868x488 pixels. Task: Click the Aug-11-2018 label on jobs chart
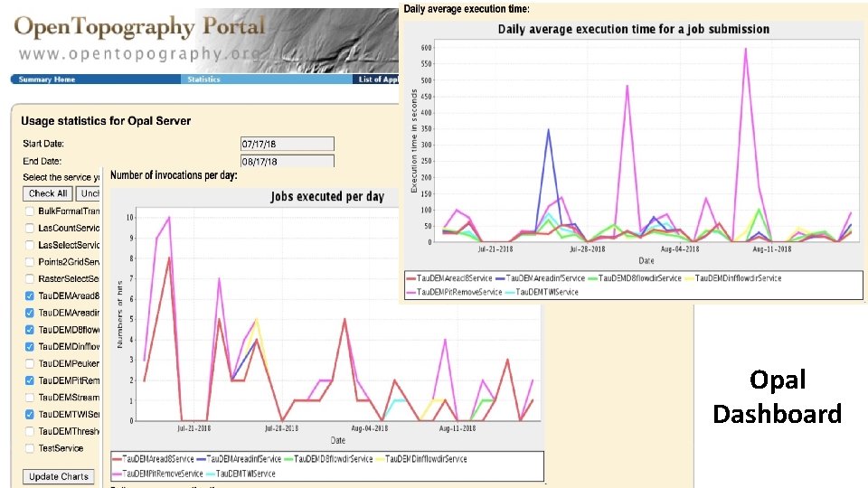pyautogui.click(x=458, y=428)
